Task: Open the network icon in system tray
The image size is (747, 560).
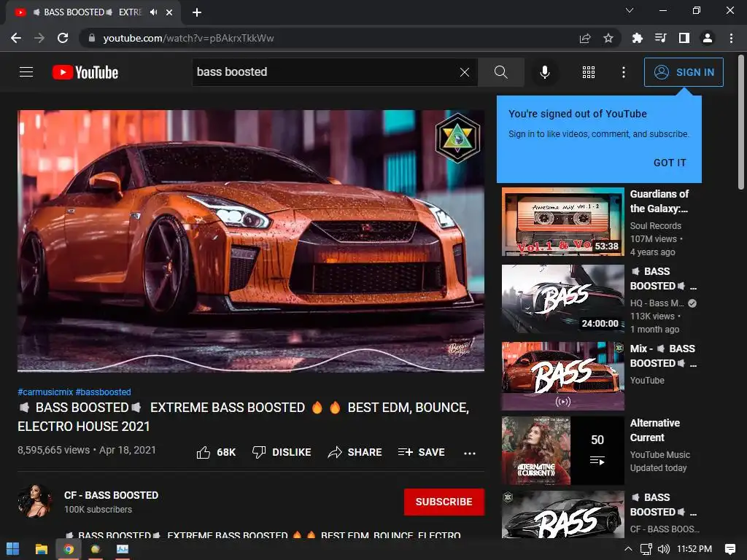Action: point(646,549)
